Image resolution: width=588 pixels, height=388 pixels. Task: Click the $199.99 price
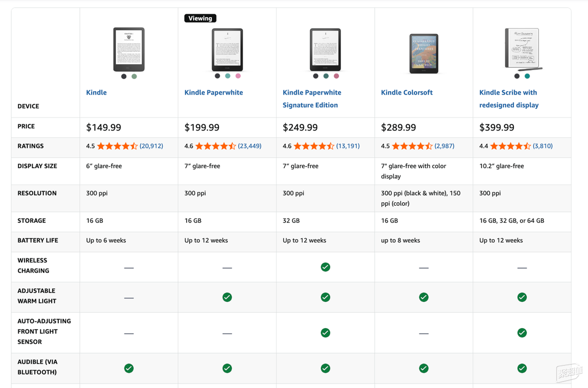(202, 127)
